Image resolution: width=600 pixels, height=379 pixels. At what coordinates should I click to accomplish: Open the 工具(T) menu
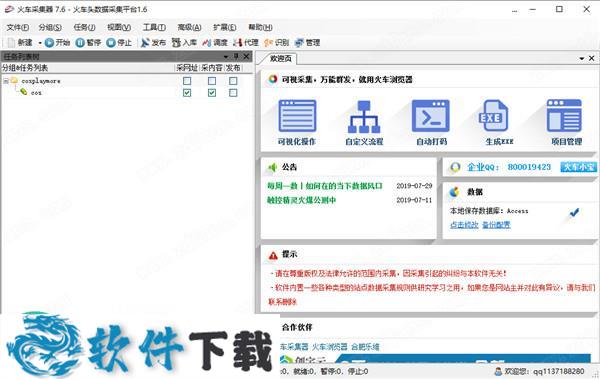[x=154, y=27]
